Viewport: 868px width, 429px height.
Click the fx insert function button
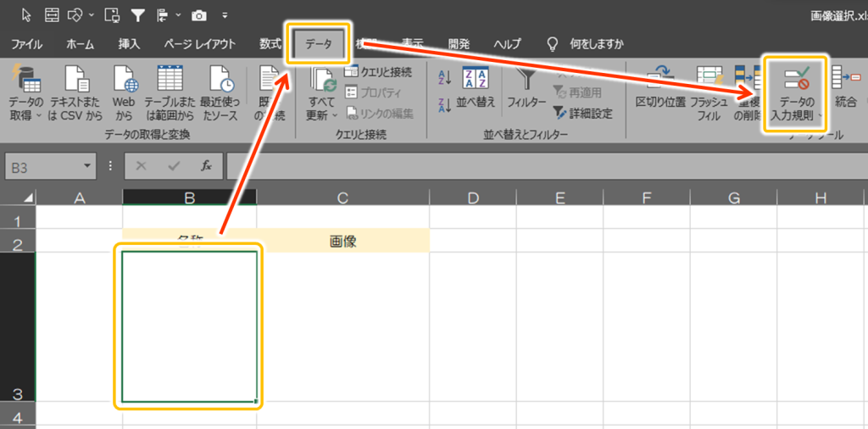[206, 166]
